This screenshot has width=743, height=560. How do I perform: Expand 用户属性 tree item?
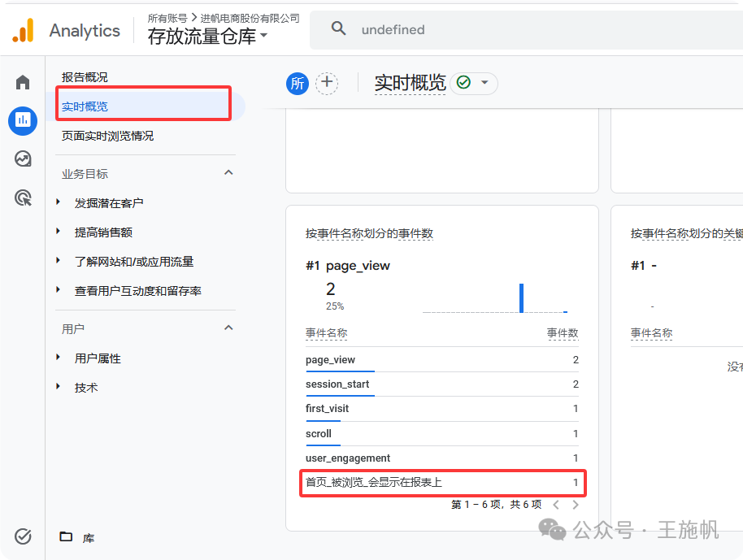coord(58,358)
